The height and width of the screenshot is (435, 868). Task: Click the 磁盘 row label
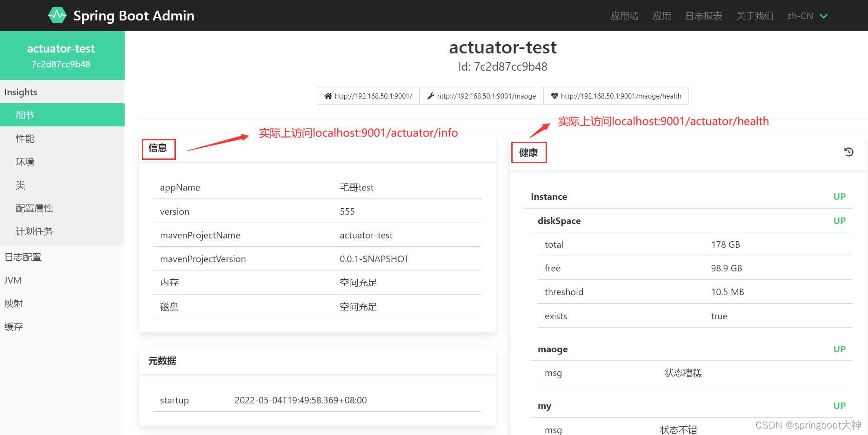[x=169, y=307]
